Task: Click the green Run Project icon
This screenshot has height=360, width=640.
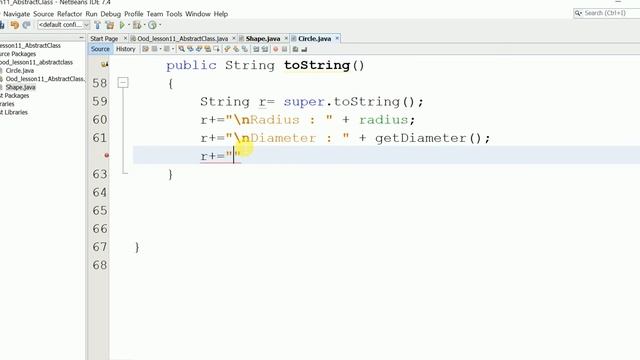Action: tap(122, 25)
